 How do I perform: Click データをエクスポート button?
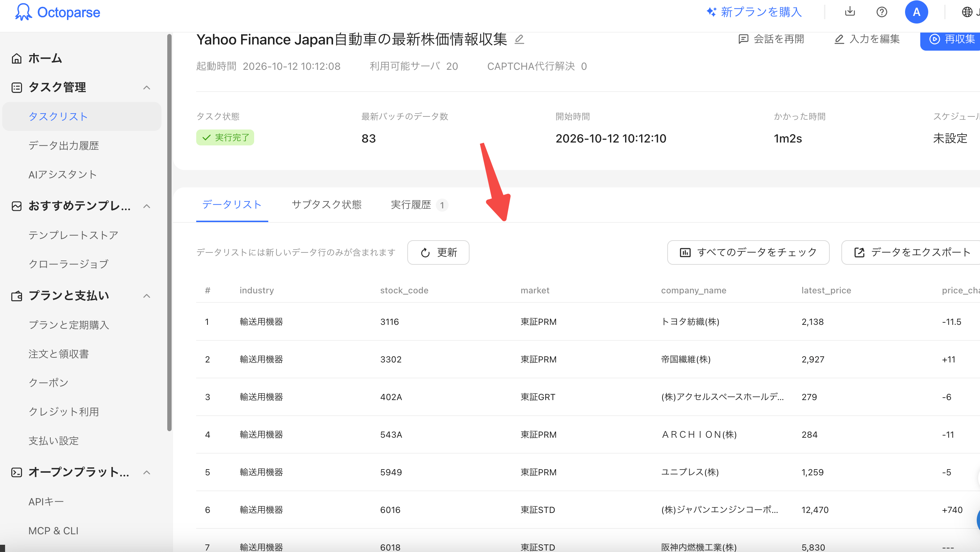click(912, 252)
